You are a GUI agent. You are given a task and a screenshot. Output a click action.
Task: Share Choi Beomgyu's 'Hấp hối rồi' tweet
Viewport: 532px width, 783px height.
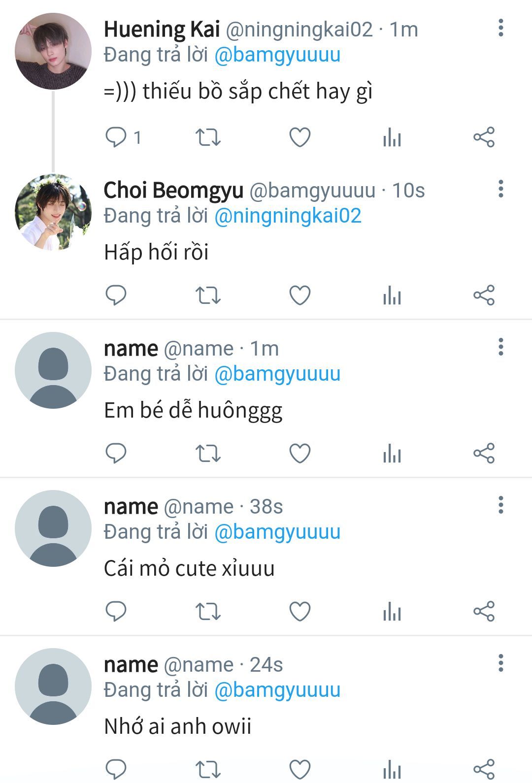click(484, 295)
